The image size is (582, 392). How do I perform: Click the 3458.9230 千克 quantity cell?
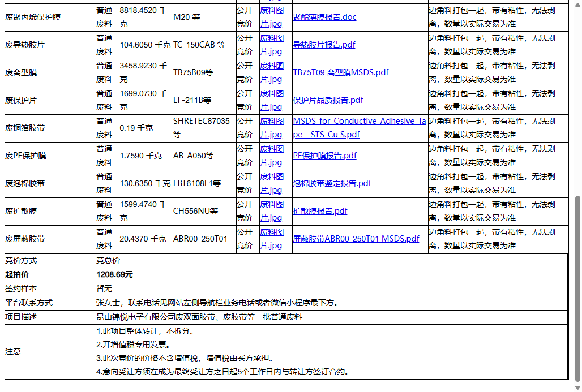coord(146,72)
